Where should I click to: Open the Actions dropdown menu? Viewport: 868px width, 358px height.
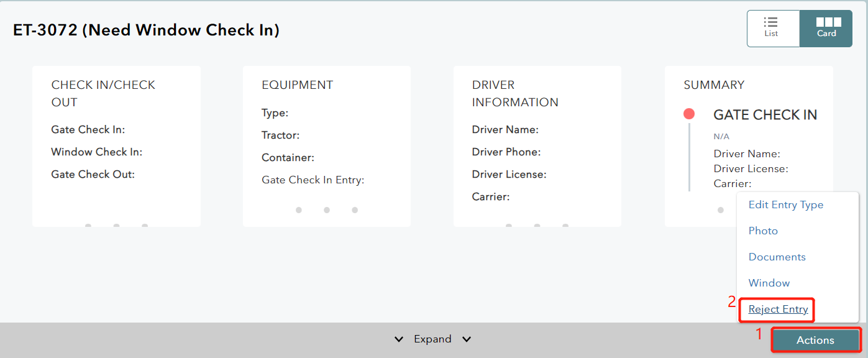click(815, 340)
